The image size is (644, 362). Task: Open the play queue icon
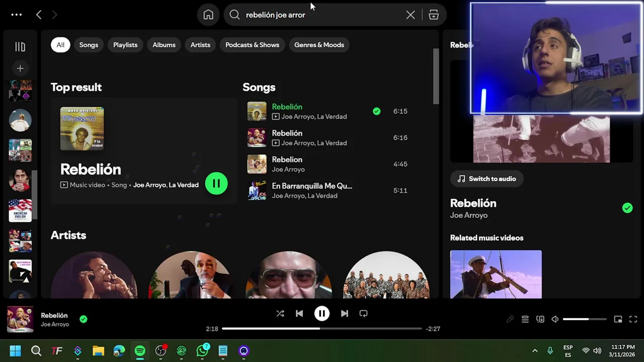coord(525,319)
